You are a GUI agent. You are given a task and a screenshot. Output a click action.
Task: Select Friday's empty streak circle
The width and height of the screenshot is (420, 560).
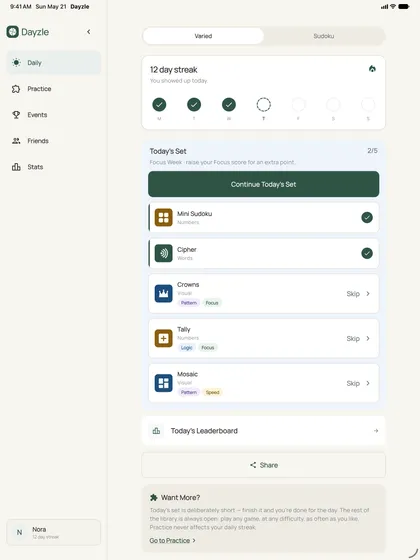tap(298, 105)
